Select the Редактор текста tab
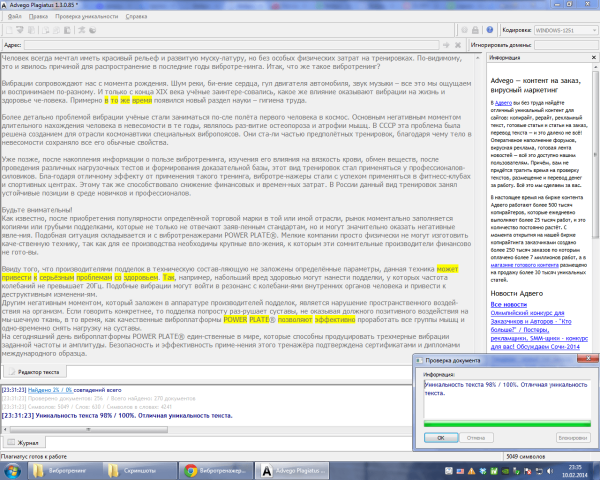The height and width of the screenshot is (480, 600). 35,372
